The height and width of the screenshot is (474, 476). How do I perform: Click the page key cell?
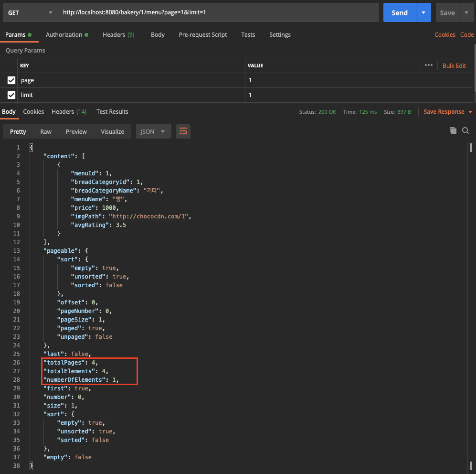131,80
